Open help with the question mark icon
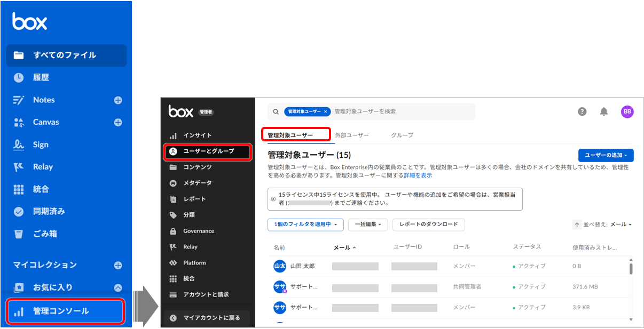Image resolution: width=644 pixels, height=329 pixels. [583, 111]
